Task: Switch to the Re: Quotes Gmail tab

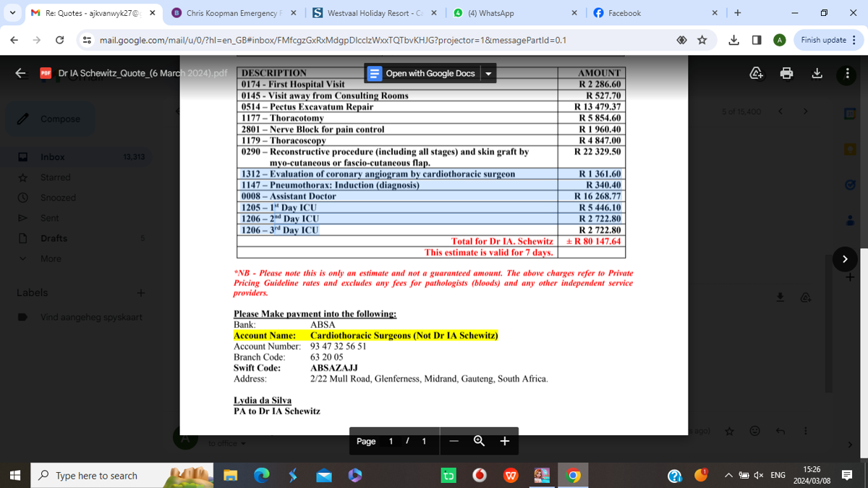Action: coord(92,13)
